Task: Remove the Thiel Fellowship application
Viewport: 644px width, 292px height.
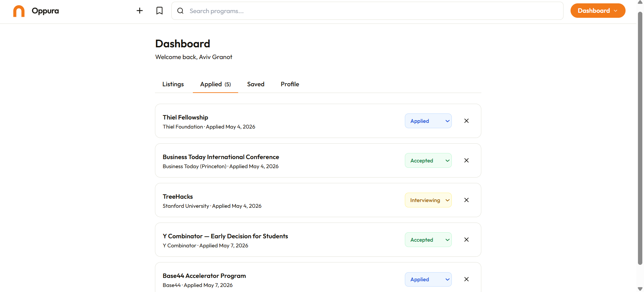Action: (466, 121)
